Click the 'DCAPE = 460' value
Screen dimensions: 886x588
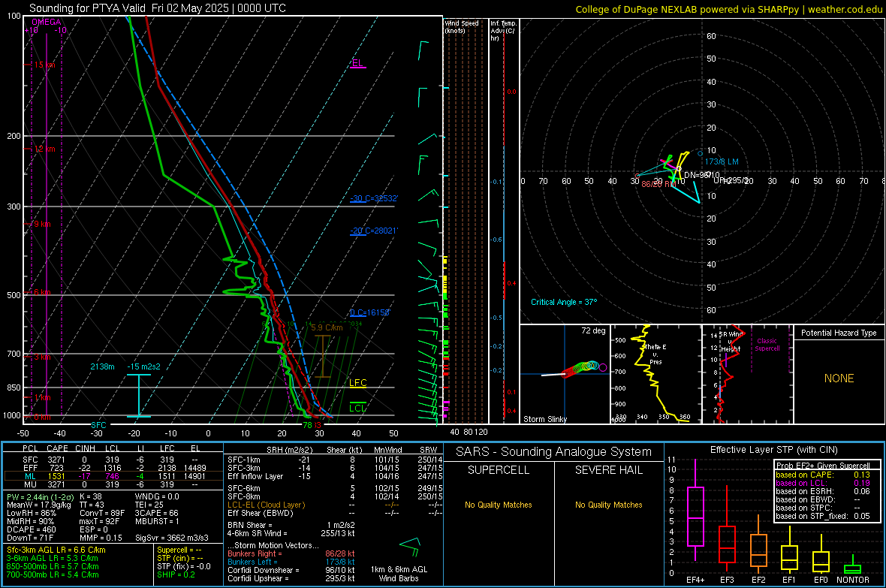31,529
